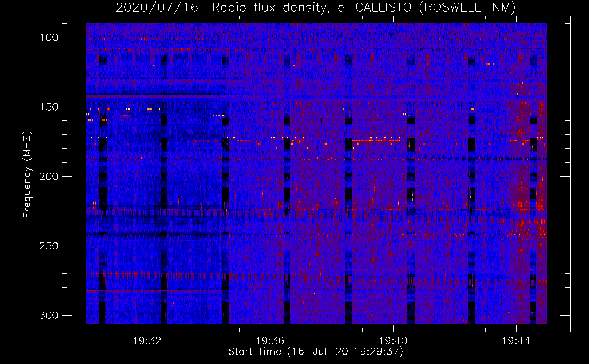
Task: Click the "Start Time (16-Jul-20 19:29:37)" label
Action: coord(316,352)
